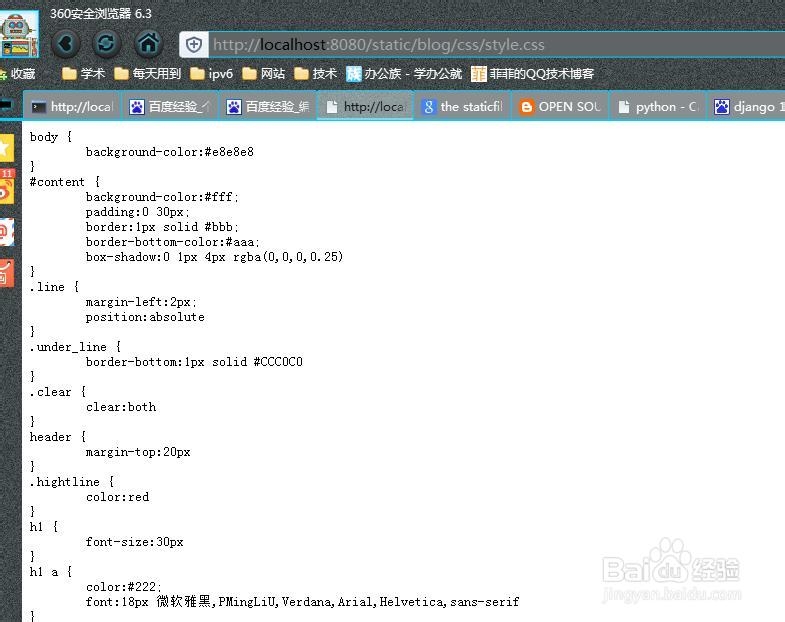Switch to the python tab
785x622 pixels.
click(x=657, y=106)
